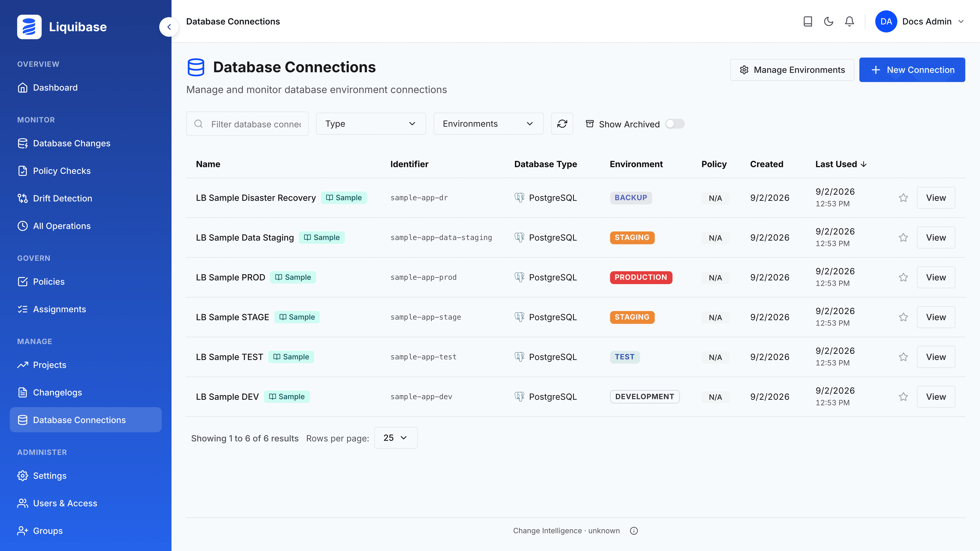
Task: Click the Created column header
Action: (767, 164)
